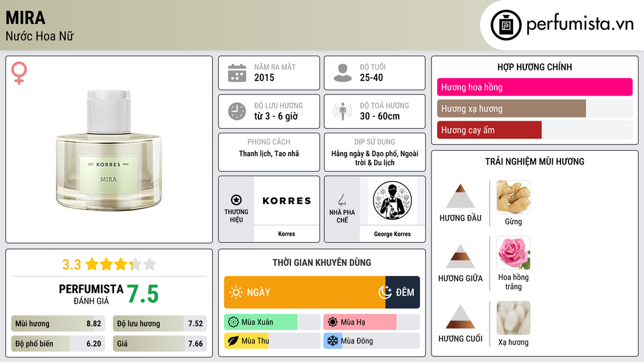Click the Đêm nighttime usage segment
644x362 pixels.
(x=402, y=292)
